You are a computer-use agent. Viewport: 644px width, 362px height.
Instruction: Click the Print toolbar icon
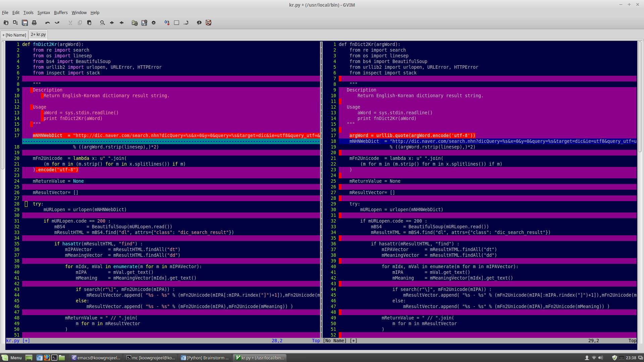34,23
